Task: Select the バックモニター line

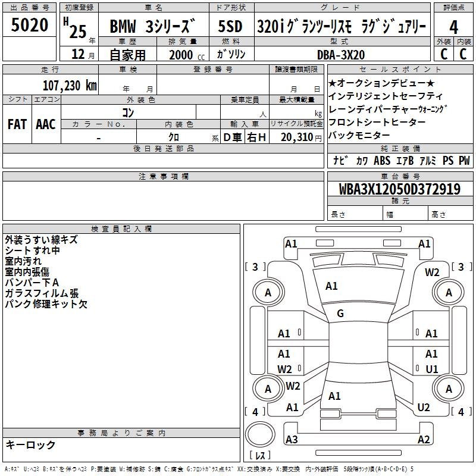Action: click(x=359, y=135)
